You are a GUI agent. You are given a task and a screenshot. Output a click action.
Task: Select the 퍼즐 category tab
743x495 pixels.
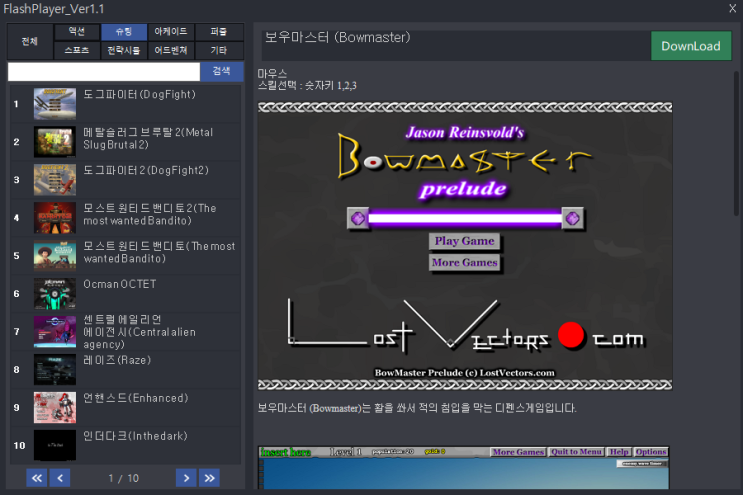[218, 32]
